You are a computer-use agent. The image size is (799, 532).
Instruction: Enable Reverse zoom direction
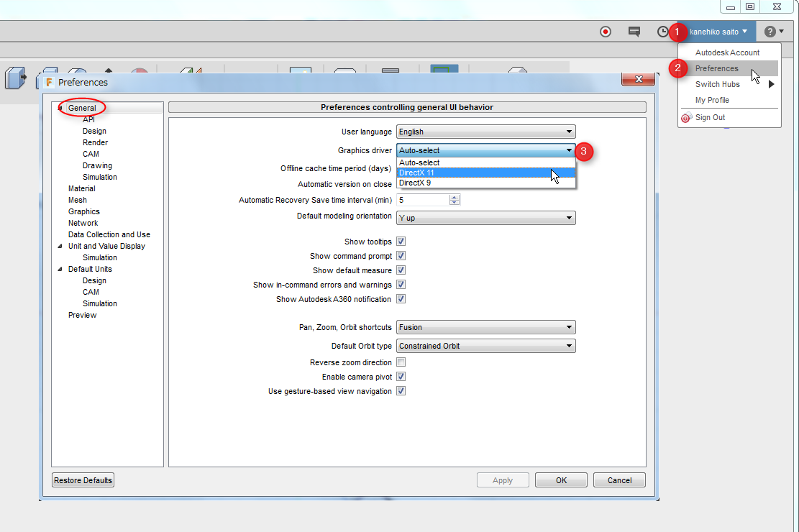tap(401, 362)
